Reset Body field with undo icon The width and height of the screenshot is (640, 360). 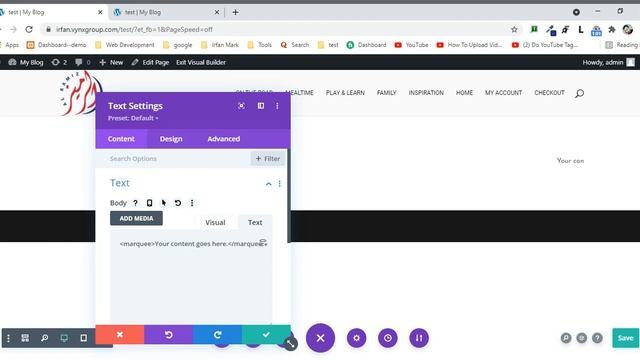(x=178, y=203)
